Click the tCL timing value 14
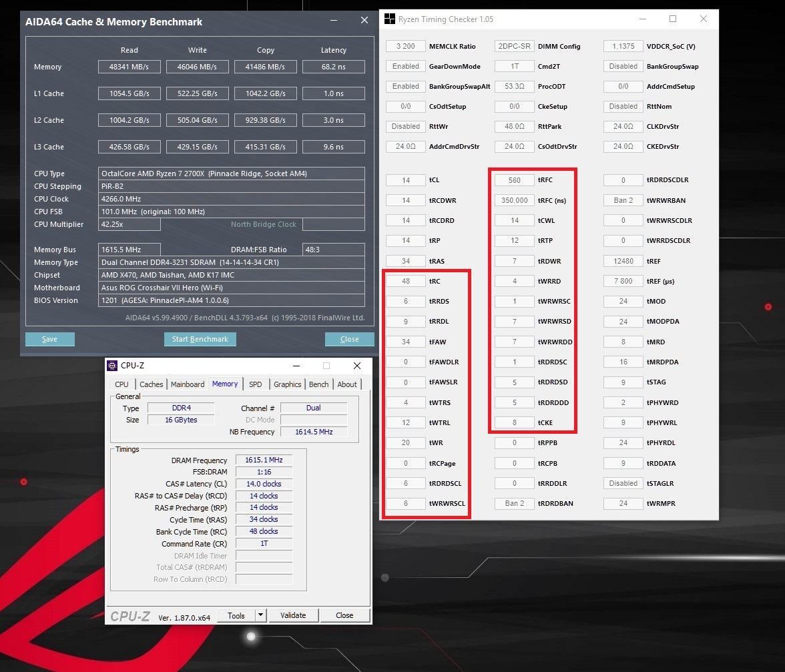This screenshot has height=672, width=785. [406, 180]
